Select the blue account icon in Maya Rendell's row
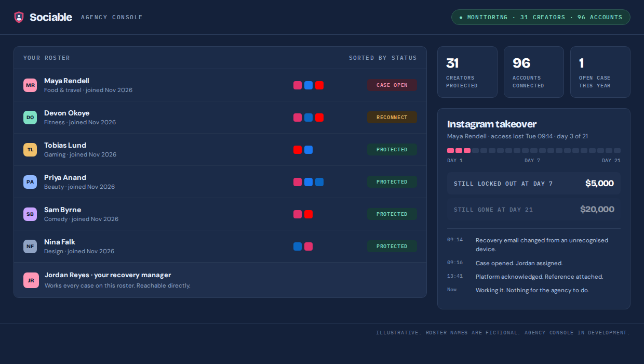 (308, 85)
